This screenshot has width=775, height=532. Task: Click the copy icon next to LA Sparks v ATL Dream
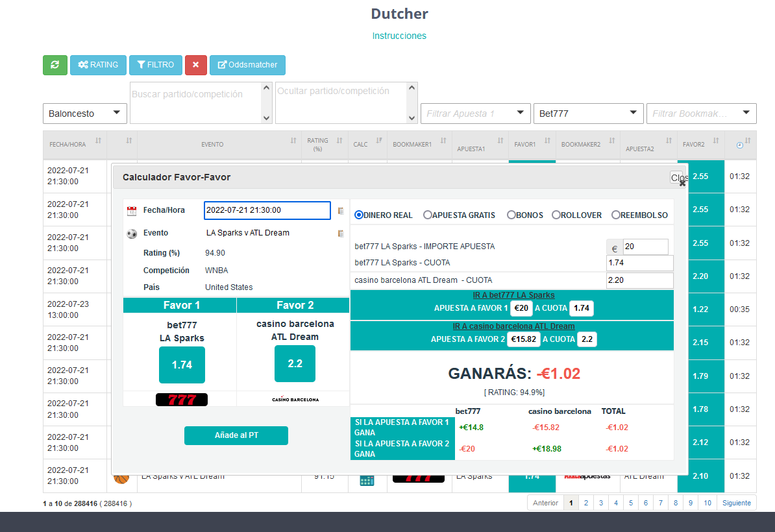[x=341, y=233]
